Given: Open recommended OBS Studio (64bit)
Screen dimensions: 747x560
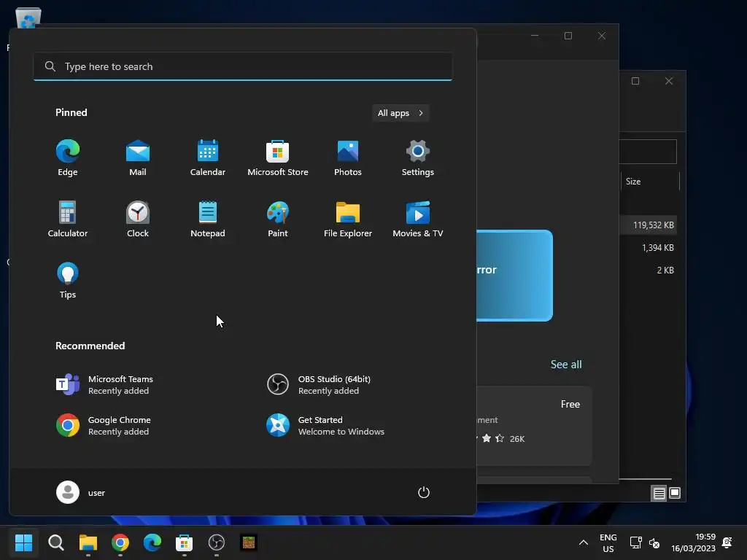Looking at the screenshot, I should pyautogui.click(x=320, y=385).
